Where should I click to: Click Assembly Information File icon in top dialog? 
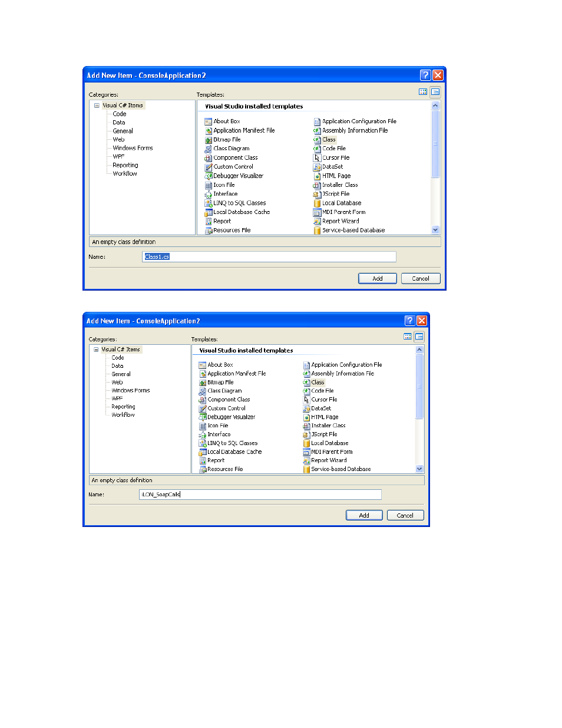[317, 131]
